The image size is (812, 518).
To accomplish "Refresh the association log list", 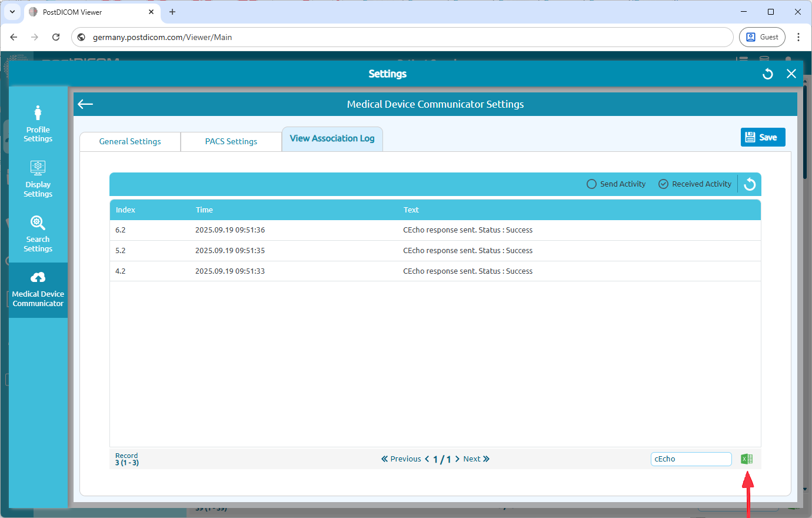I will (749, 184).
